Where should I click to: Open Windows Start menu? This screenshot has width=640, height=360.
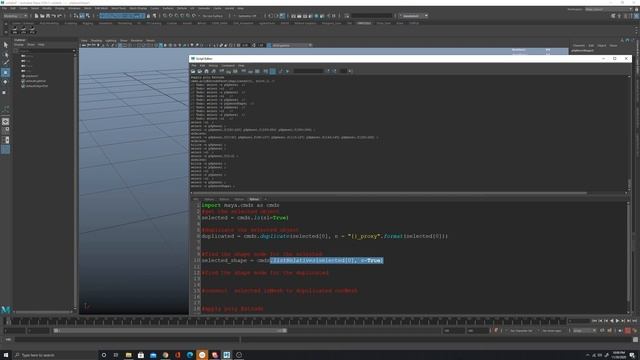coord(6,355)
